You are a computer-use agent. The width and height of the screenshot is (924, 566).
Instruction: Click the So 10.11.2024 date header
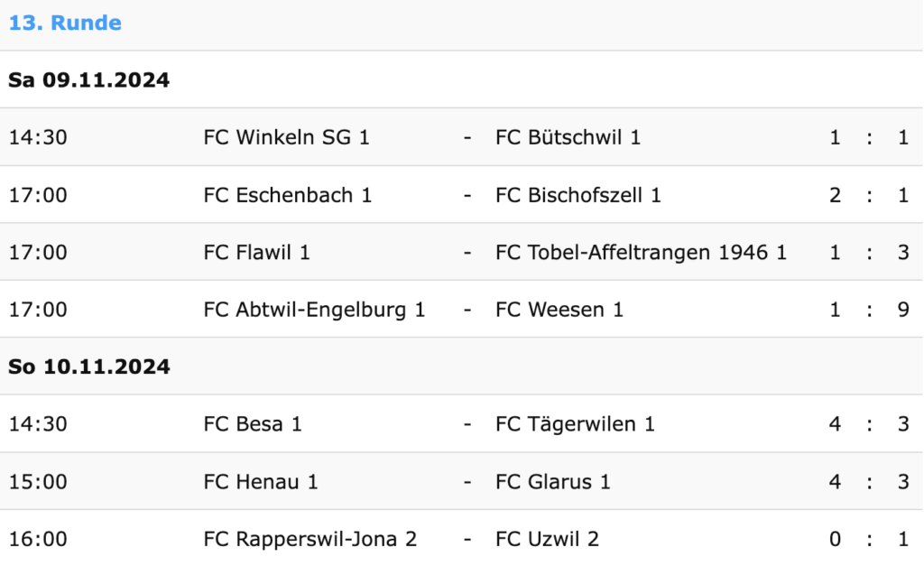click(89, 367)
